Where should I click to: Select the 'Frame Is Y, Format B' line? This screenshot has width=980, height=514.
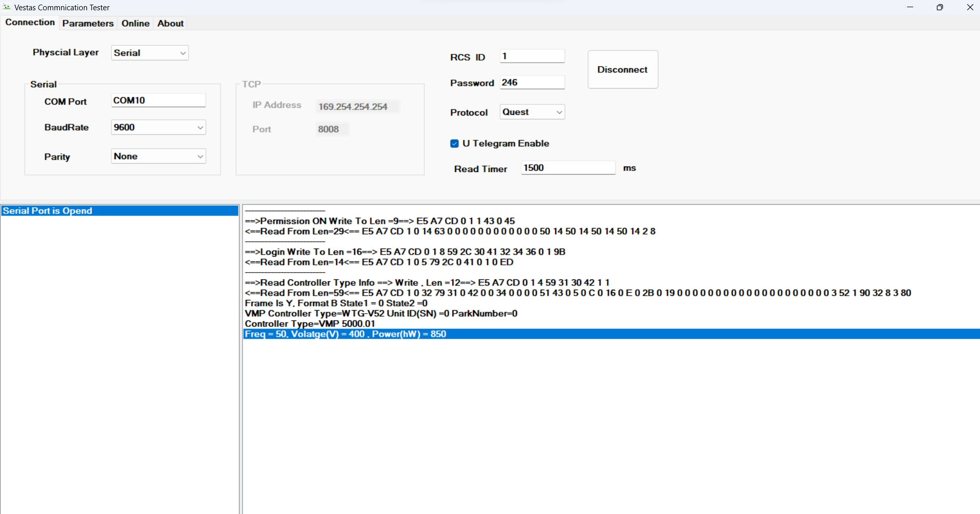pos(611,303)
